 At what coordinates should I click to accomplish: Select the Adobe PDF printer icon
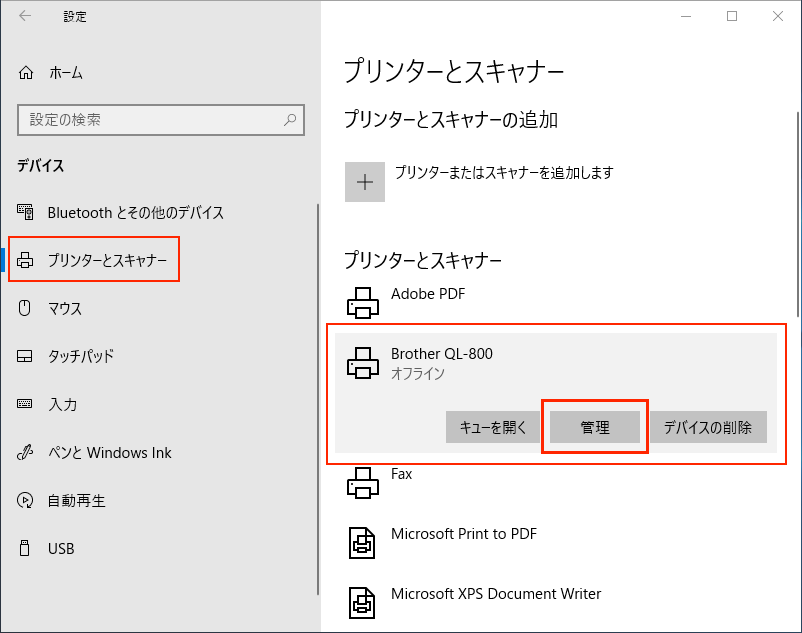tap(362, 302)
